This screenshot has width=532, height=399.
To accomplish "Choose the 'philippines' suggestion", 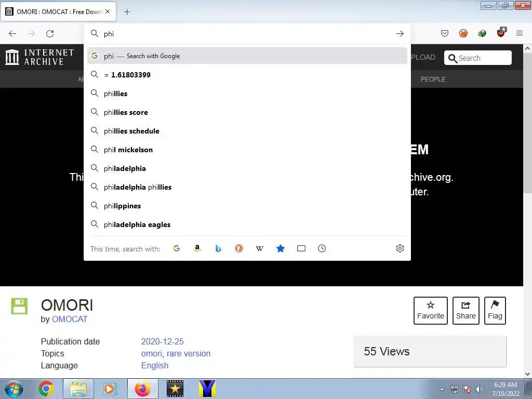I will point(247,206).
